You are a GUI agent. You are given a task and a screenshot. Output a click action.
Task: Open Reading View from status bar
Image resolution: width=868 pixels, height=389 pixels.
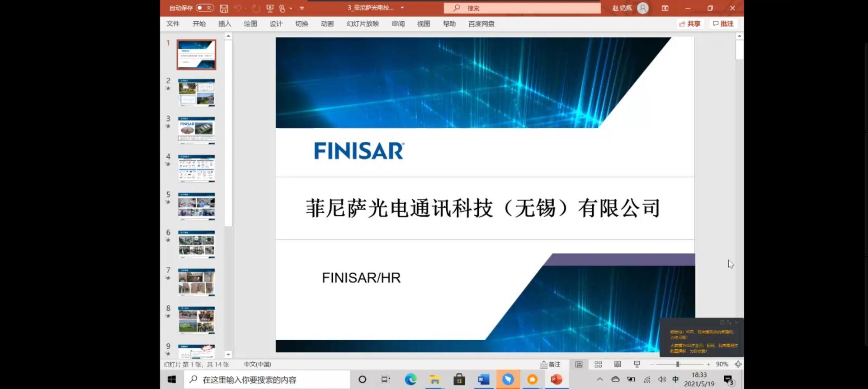(x=618, y=364)
